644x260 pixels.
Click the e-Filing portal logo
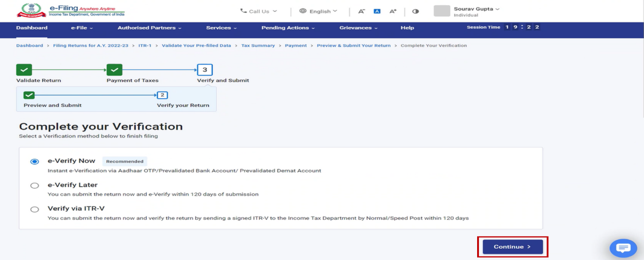tap(71, 10)
